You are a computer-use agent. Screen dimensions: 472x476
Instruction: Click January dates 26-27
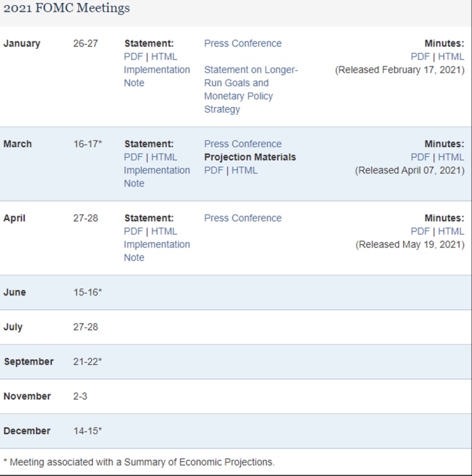pos(85,43)
